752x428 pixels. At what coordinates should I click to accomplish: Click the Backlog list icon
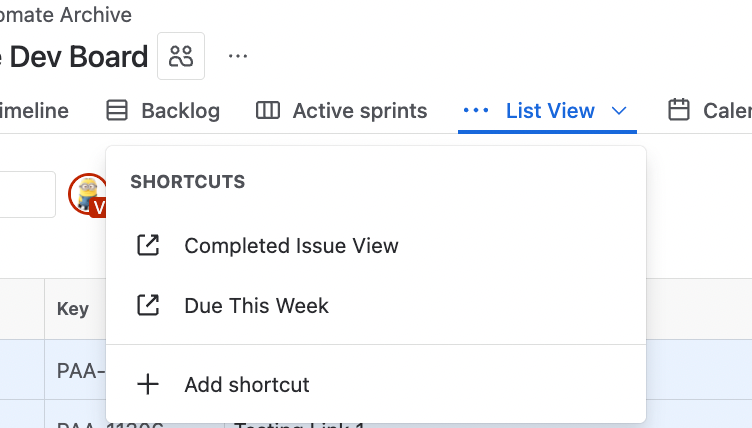tap(117, 110)
